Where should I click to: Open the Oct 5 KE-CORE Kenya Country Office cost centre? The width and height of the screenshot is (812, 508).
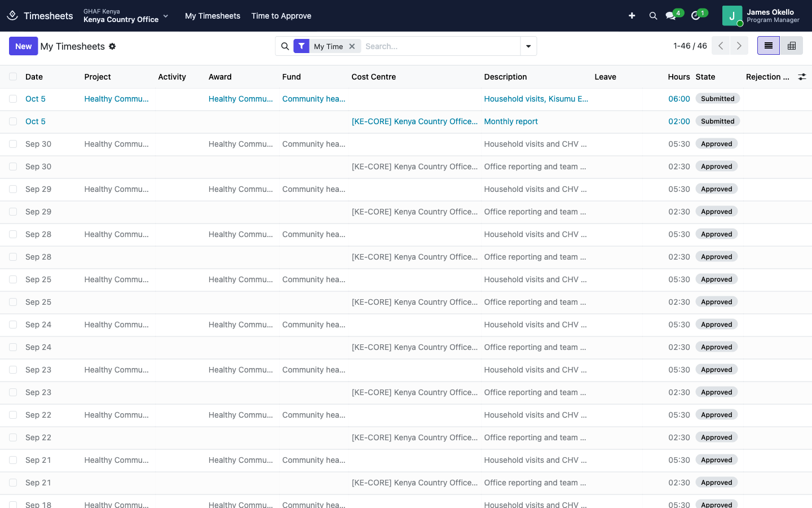coord(414,121)
